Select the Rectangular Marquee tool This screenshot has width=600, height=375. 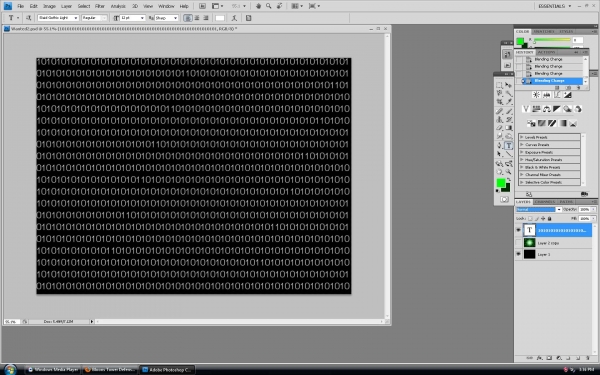499,85
